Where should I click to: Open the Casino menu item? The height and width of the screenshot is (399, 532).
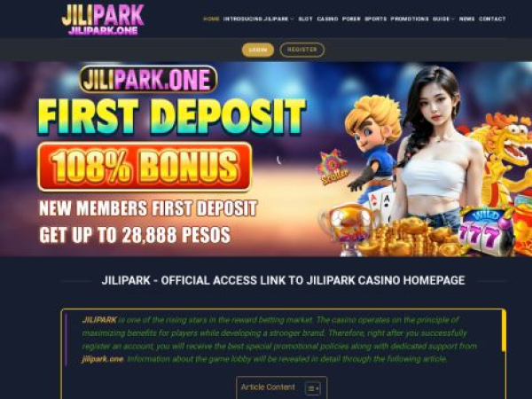[x=327, y=19]
